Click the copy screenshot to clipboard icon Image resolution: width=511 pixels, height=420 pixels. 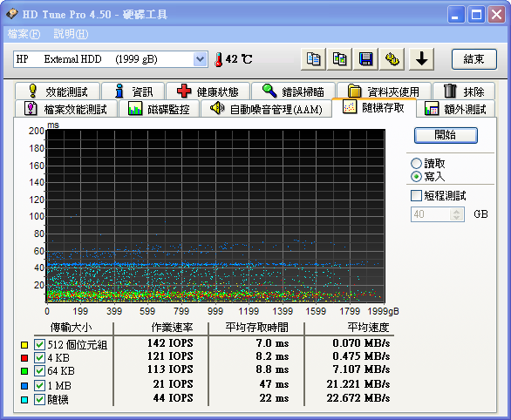pyautogui.click(x=339, y=59)
